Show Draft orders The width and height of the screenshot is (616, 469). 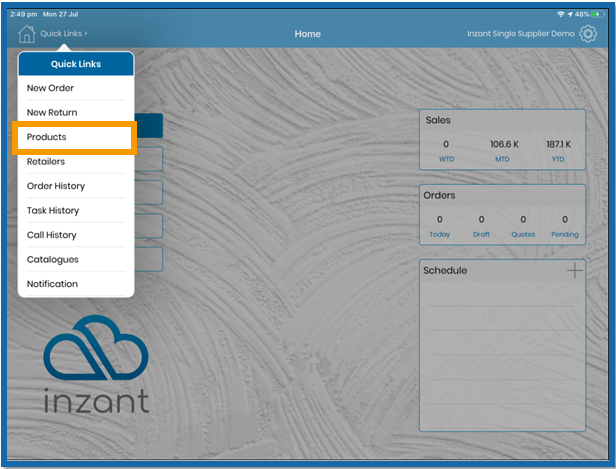coord(481,226)
